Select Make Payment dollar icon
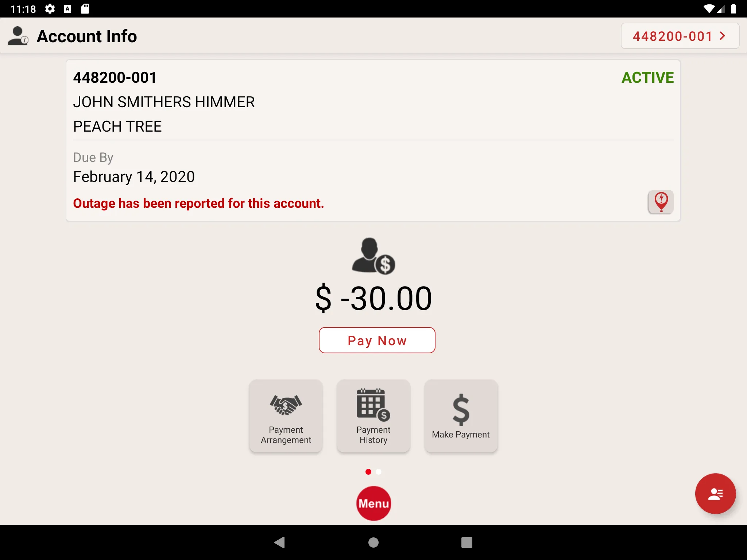747x560 pixels. [461, 408]
